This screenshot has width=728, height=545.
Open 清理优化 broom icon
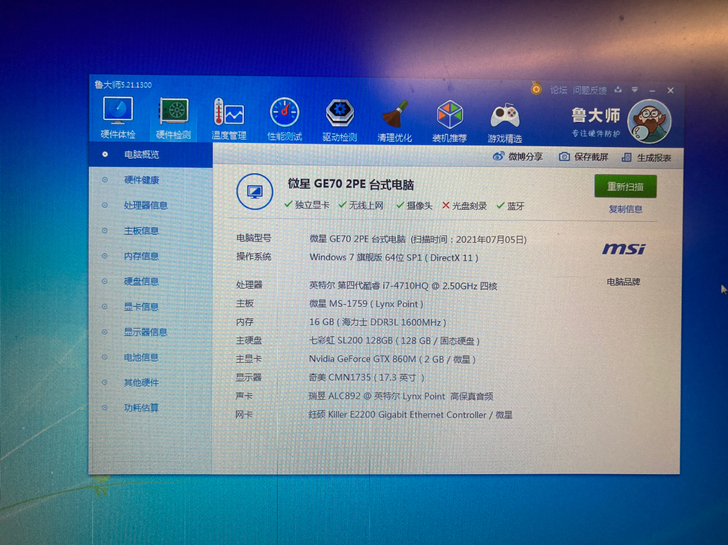click(395, 114)
